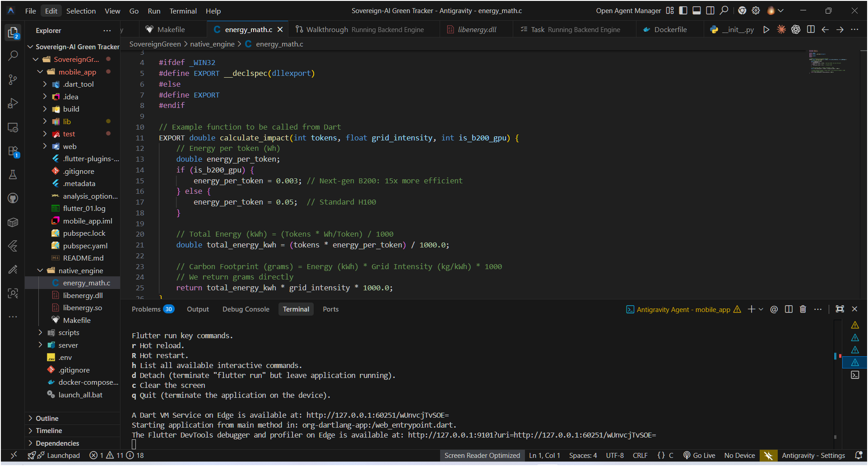Open the Claude starburst icon in the editor toolbar
This screenshot has width=868, height=466.
(x=781, y=30)
